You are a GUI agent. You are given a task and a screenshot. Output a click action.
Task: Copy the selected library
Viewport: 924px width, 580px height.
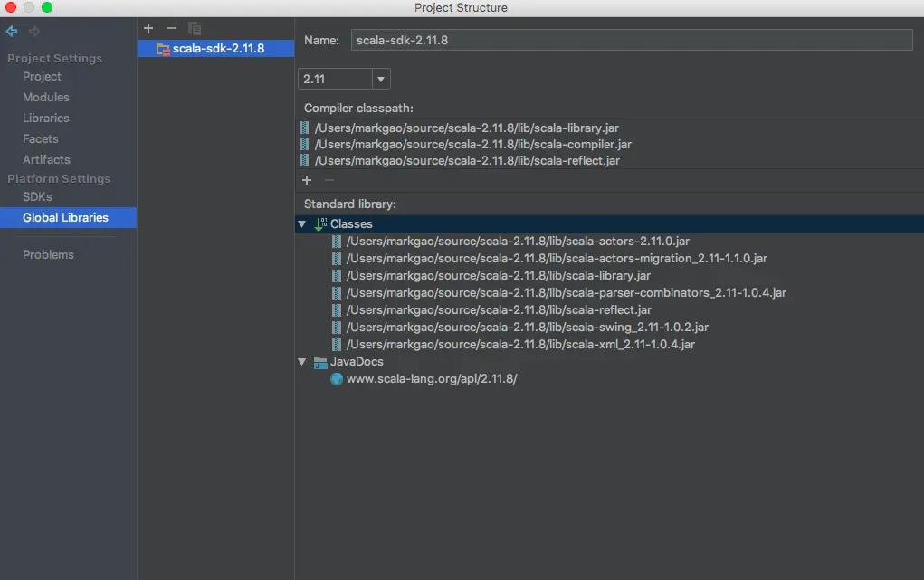[x=195, y=28]
